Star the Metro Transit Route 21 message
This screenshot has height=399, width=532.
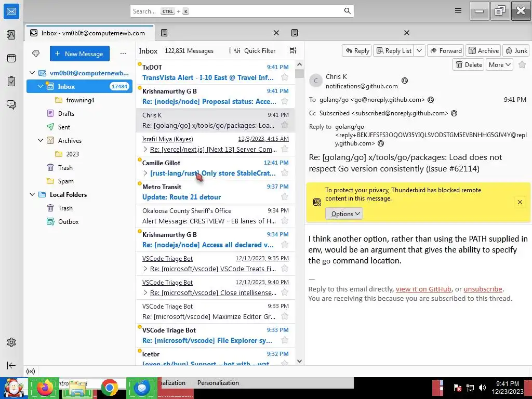tap(285, 197)
